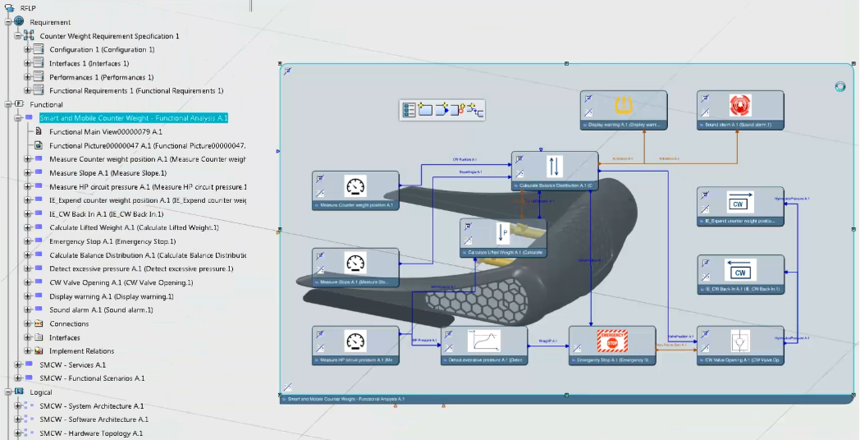Click the red alarm icon in Sound alarm block
Screen dimensions: 860x440
(740, 105)
